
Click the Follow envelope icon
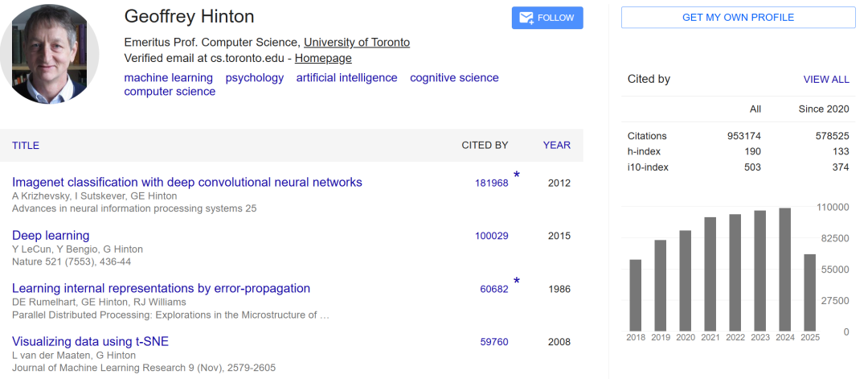526,18
